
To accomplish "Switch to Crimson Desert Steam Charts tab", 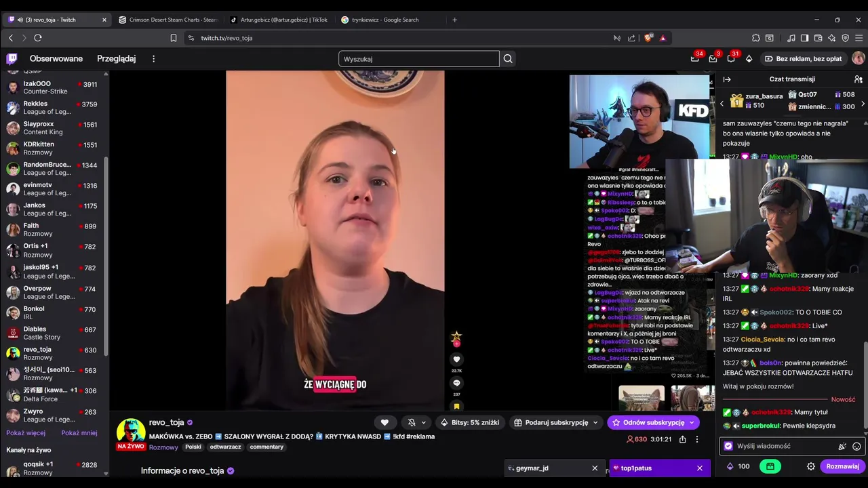I will pos(167,20).
